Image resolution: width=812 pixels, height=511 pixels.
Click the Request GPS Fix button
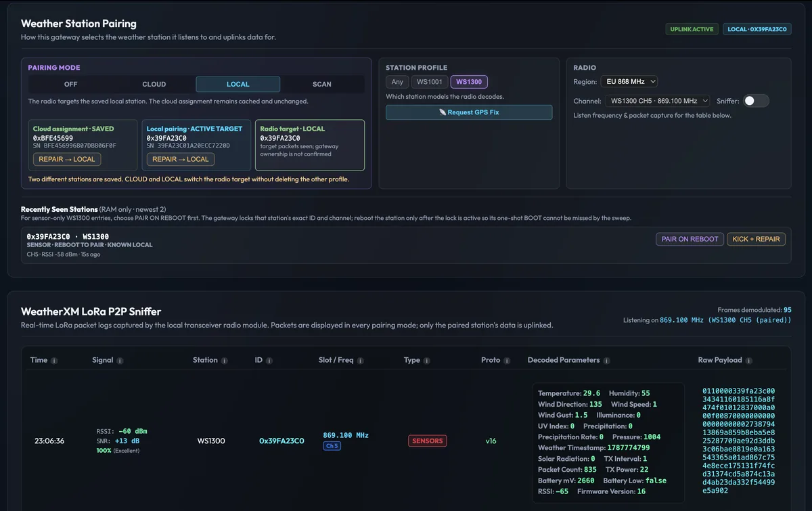469,112
